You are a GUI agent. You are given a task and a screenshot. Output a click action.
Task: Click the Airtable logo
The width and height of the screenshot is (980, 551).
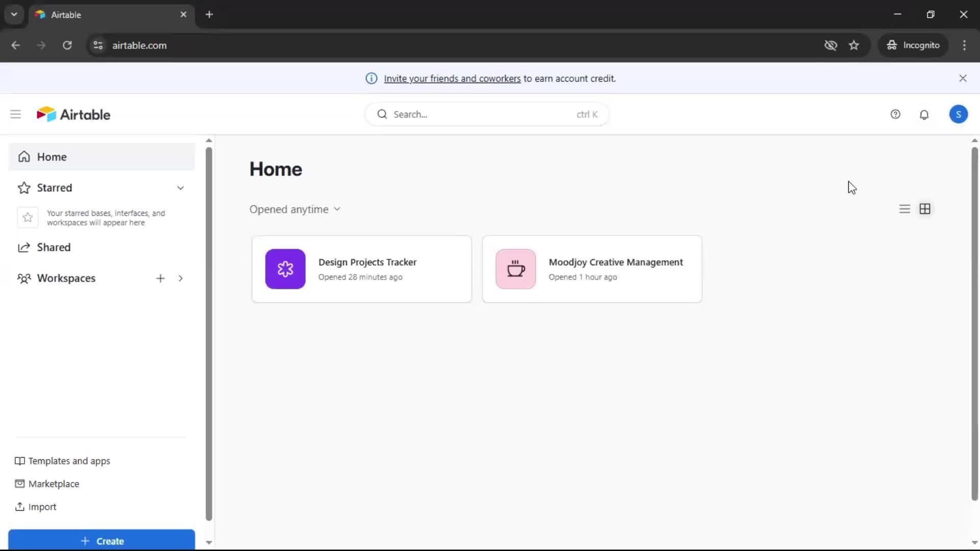pos(73,114)
